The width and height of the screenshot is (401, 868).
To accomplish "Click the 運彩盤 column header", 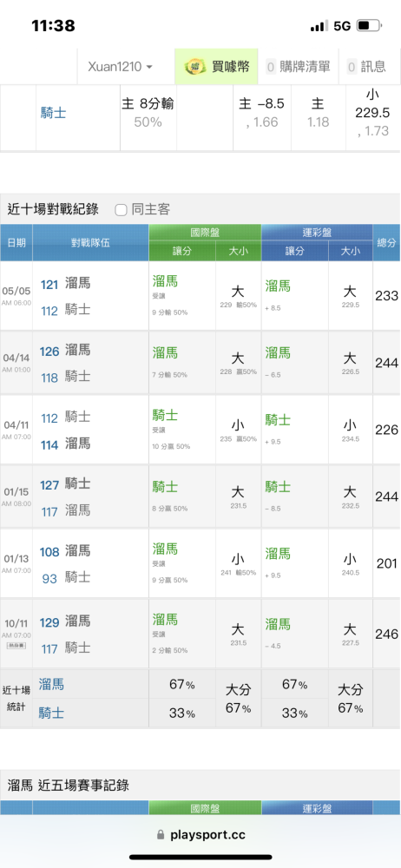I will tap(317, 233).
